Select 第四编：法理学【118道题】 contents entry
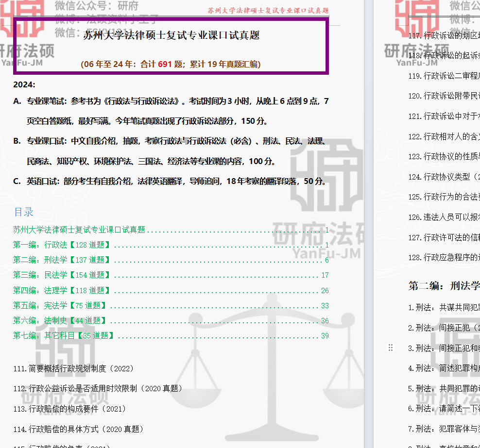This screenshot has width=480, height=448. [x=171, y=290]
